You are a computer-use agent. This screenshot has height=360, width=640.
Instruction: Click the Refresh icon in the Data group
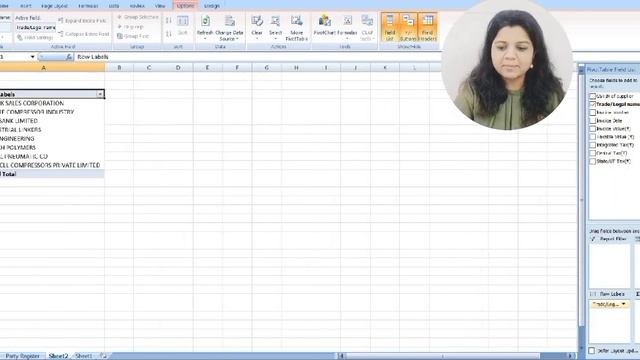(x=205, y=21)
